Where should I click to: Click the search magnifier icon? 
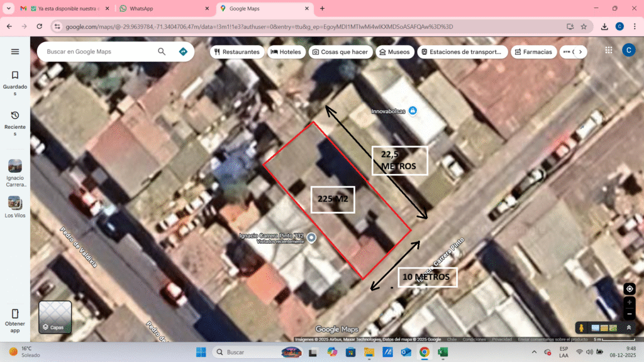point(162,52)
